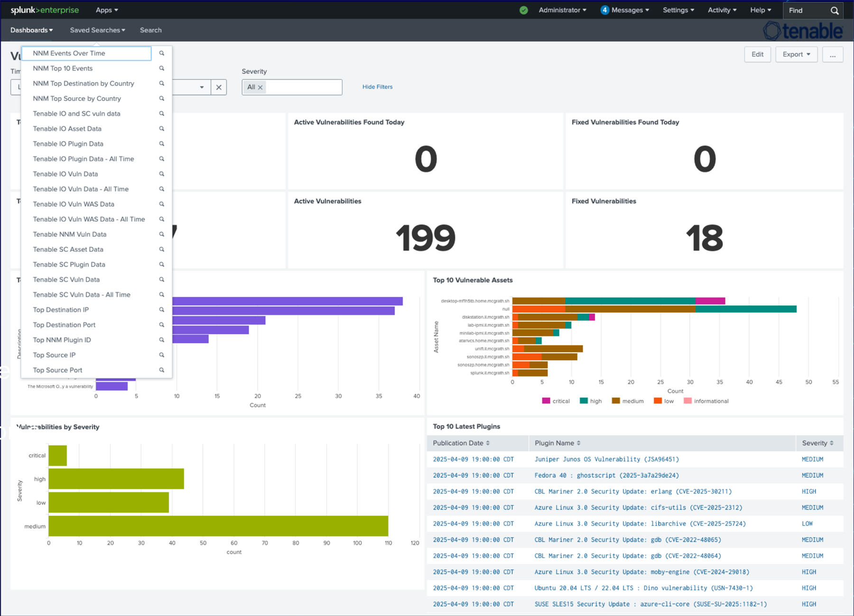Screen dimensions: 854x616
Task: Click the Find search magnifier icon
Action: coord(835,10)
